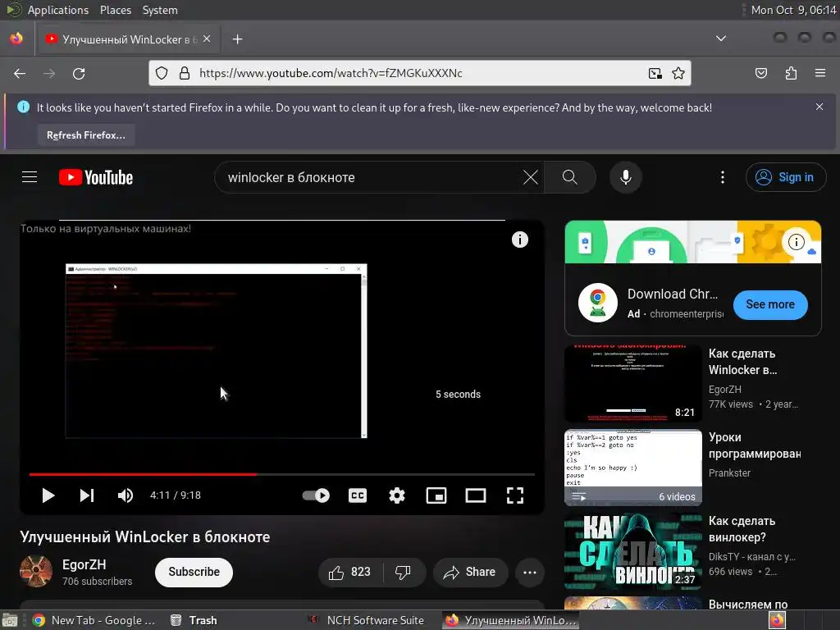This screenshot has height=630, width=840.
Task: Seek on the red video progress bar
Action: (x=282, y=474)
